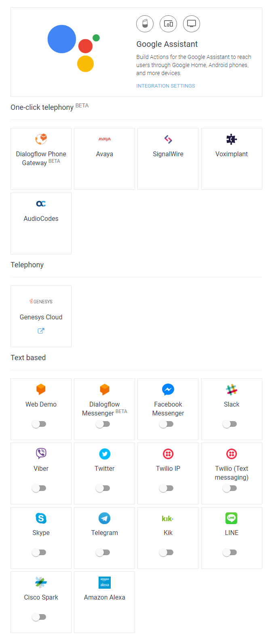The width and height of the screenshot is (276, 644).
Task: Click the Google Assistant colored dots logo
Action: pyautogui.click(x=74, y=48)
